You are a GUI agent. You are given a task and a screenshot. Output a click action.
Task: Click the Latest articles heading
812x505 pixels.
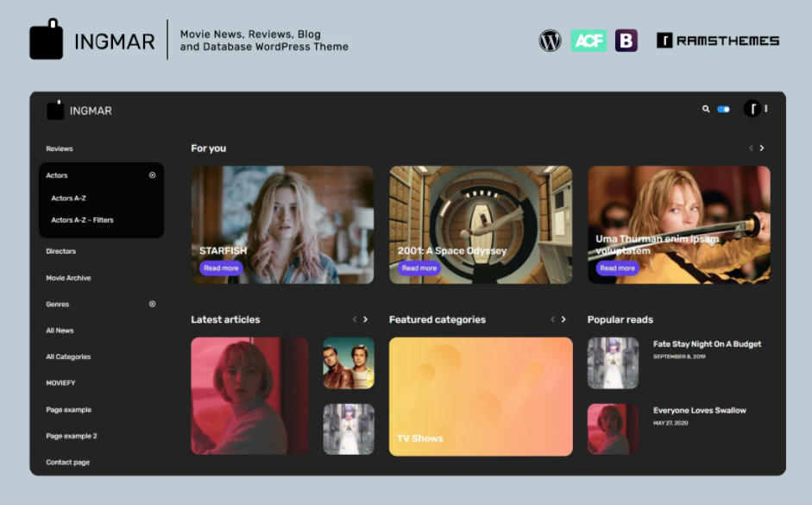coord(225,319)
